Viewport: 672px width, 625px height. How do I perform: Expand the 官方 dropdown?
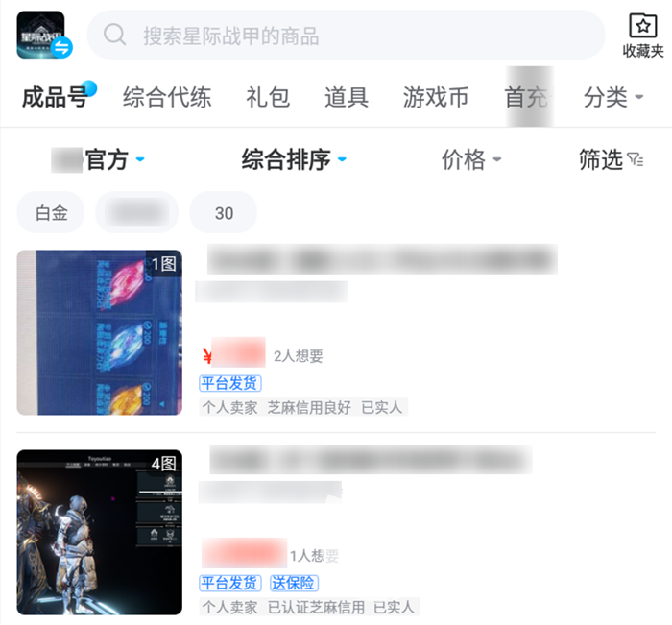pyautogui.click(x=99, y=159)
